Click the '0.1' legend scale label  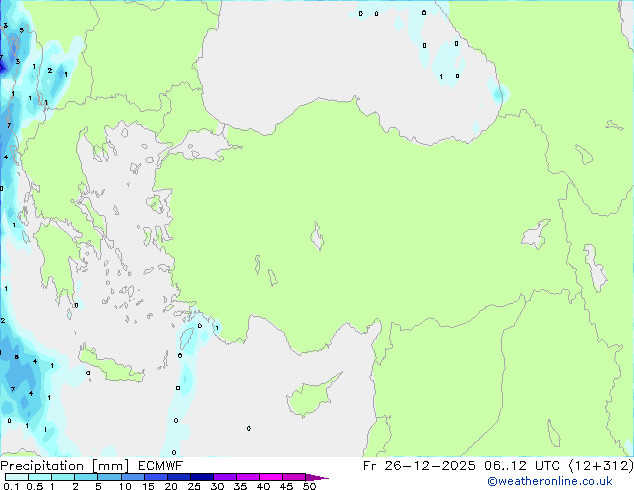(x=11, y=486)
